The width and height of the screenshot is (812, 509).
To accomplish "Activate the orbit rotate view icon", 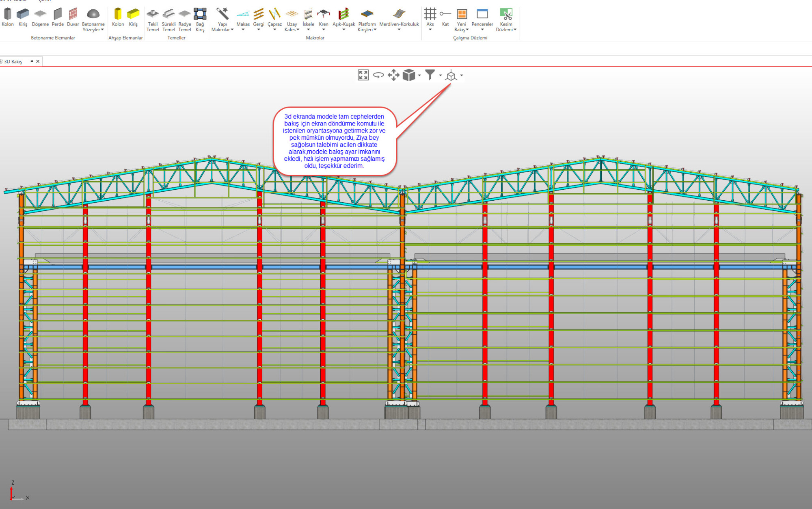I will 378,75.
